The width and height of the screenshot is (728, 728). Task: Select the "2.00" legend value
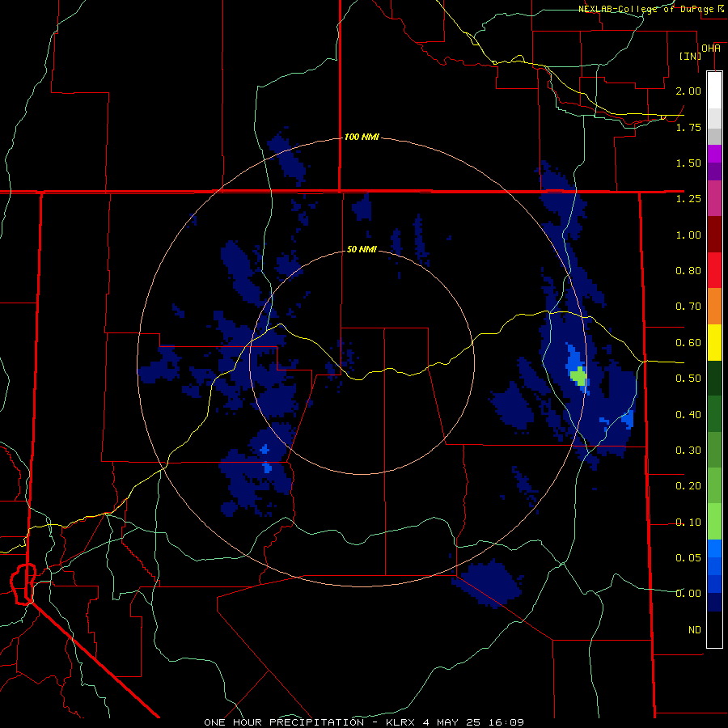click(688, 91)
